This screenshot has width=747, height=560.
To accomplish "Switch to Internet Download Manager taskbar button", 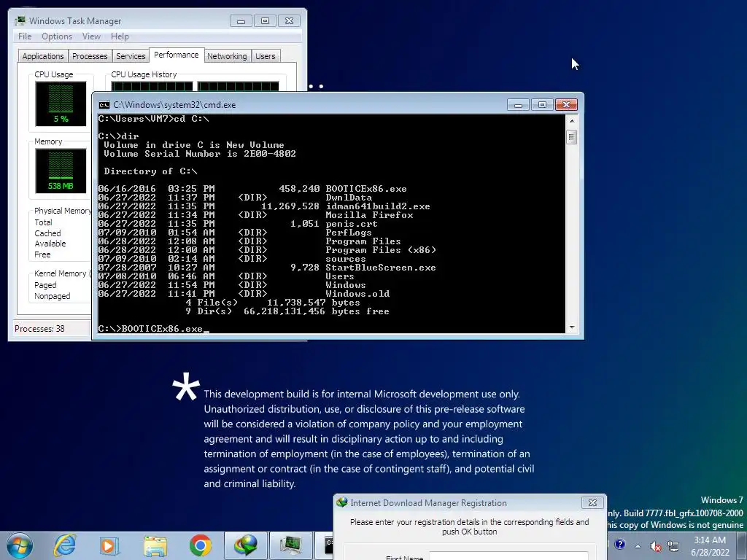I will pos(246,545).
